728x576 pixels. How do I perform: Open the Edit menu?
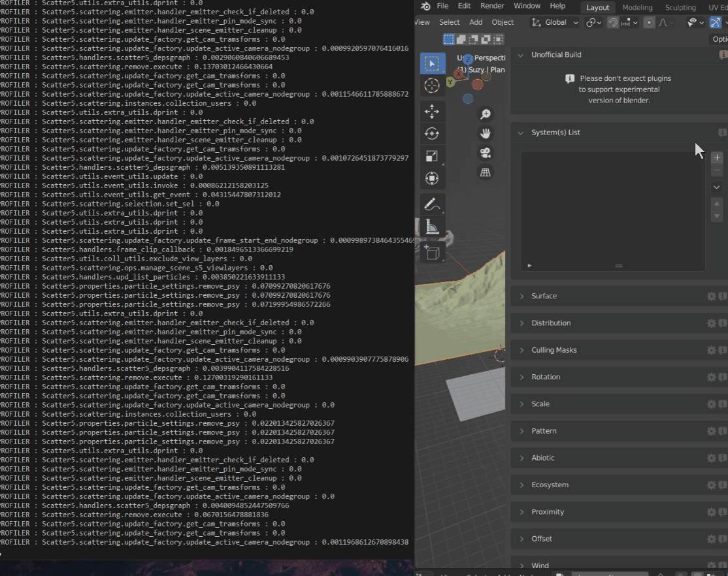[x=464, y=6]
